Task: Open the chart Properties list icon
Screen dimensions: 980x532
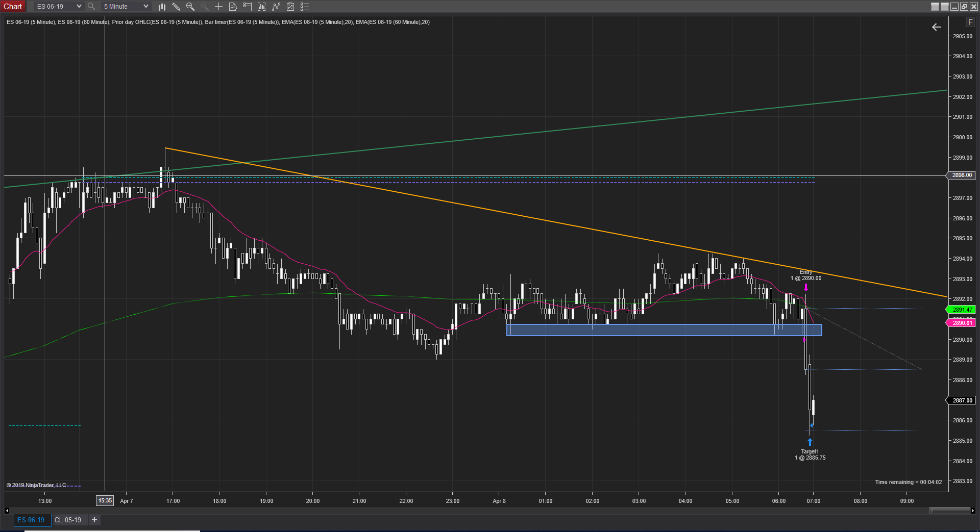Action: (x=305, y=7)
